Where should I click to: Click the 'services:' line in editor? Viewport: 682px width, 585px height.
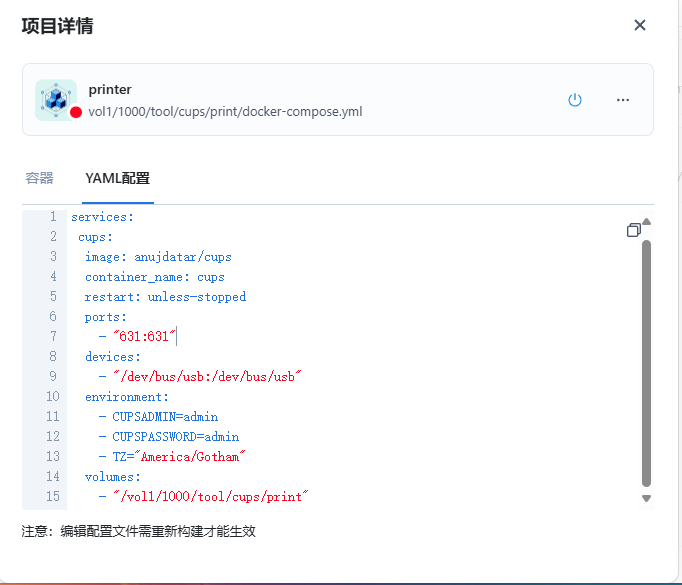tap(102, 217)
